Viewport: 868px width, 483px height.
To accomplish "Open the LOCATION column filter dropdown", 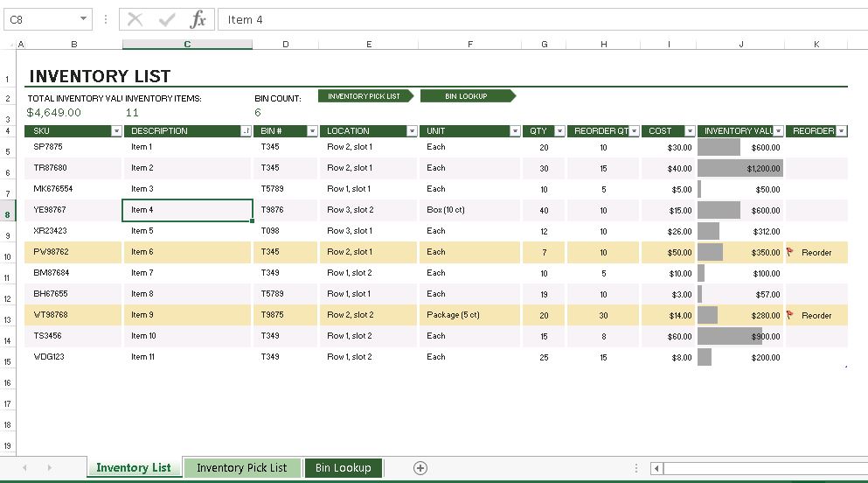I will (x=412, y=131).
